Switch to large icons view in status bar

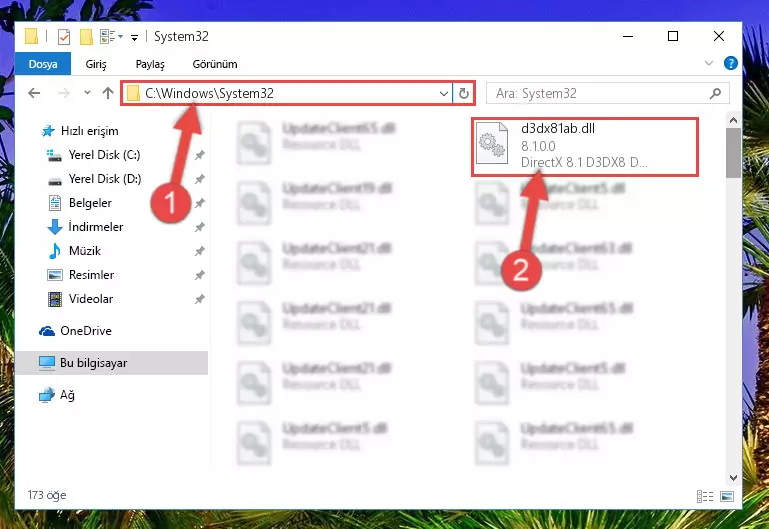coord(727,497)
